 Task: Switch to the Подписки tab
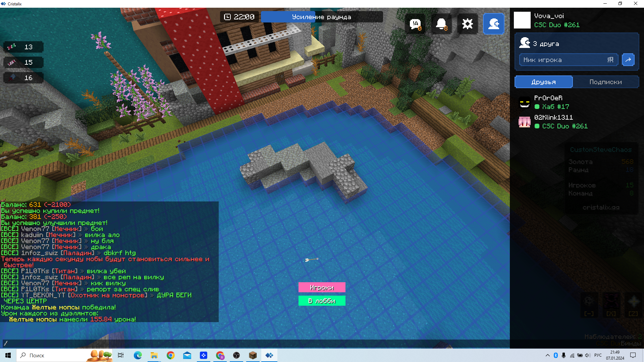pyautogui.click(x=606, y=82)
